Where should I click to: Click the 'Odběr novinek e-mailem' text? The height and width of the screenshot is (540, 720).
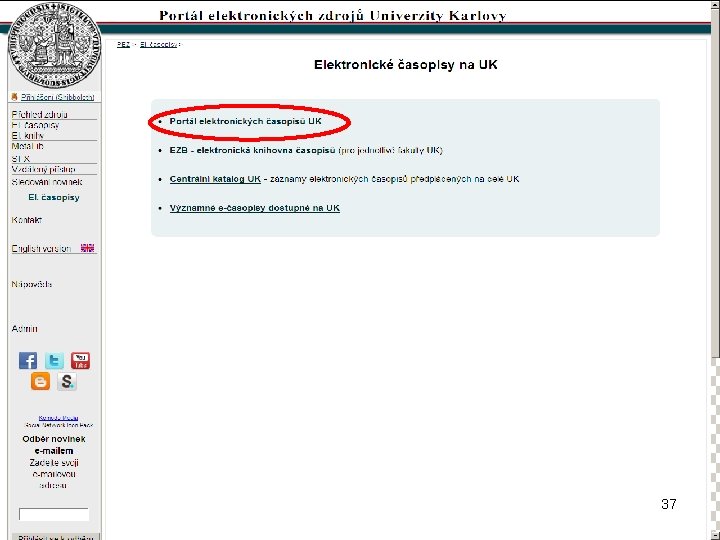[x=54, y=445]
